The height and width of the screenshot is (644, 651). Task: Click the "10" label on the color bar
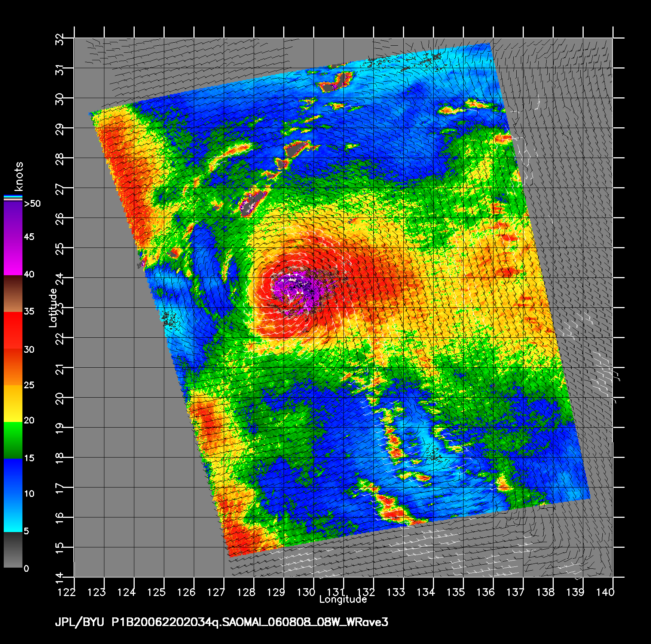point(29,493)
